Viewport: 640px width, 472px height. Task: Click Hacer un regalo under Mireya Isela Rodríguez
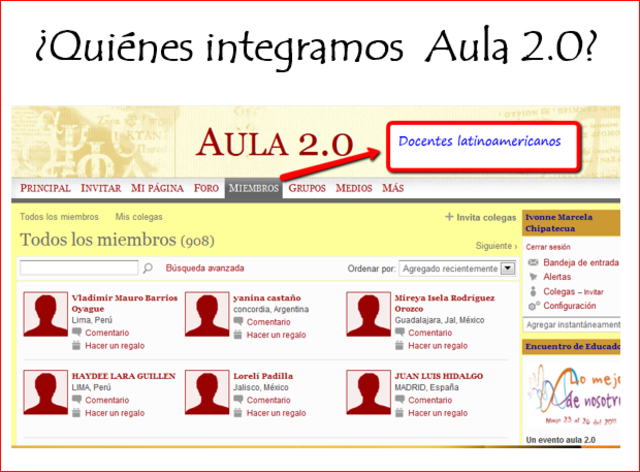pos(438,346)
